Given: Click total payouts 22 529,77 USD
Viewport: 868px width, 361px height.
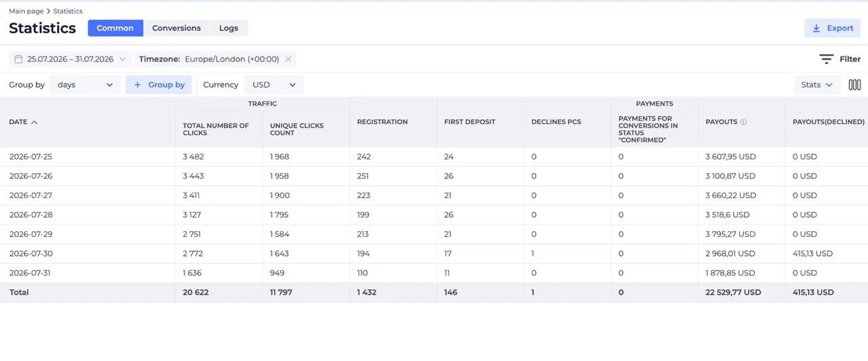Looking at the screenshot, I should point(733,292).
